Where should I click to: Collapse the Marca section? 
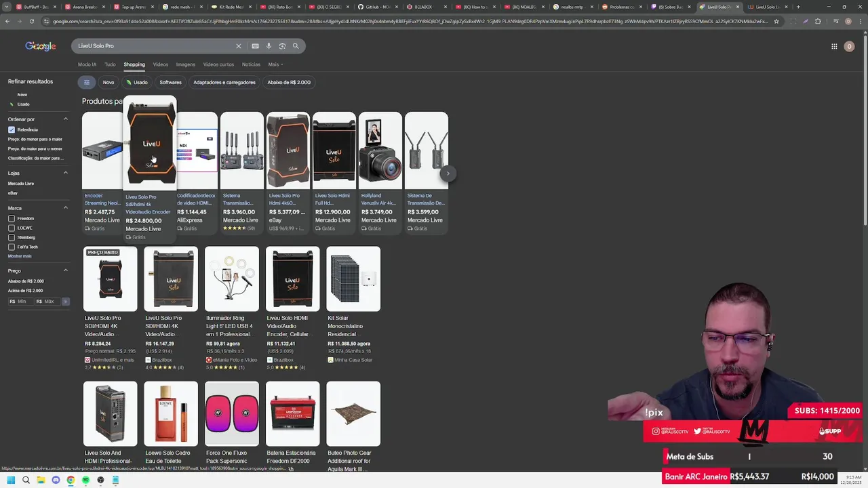tap(66, 207)
